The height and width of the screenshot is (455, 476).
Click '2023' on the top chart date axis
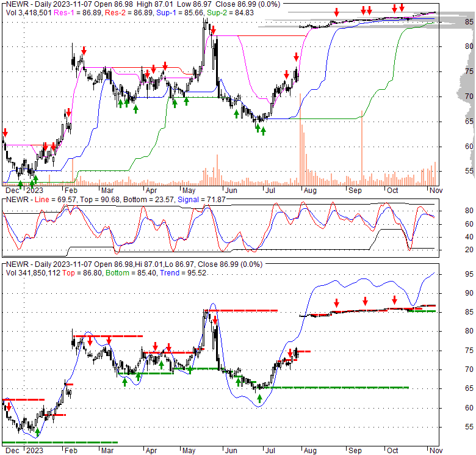[35, 191]
